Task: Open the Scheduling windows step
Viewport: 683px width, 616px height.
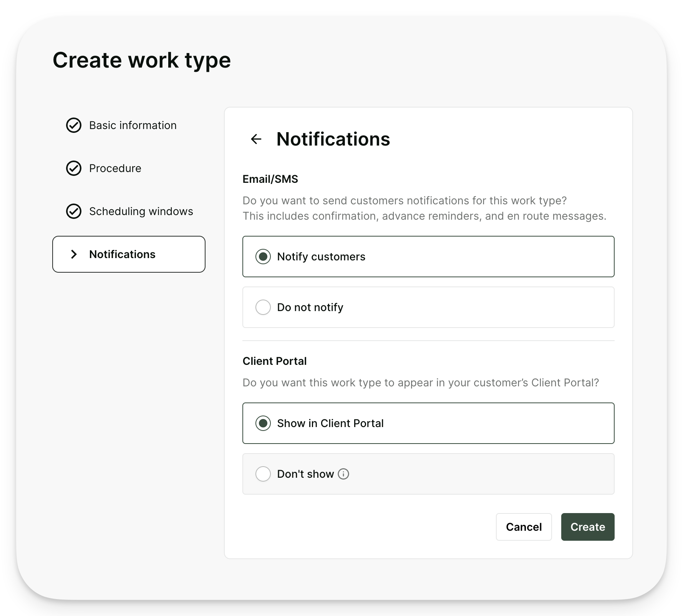Action: pyautogui.click(x=129, y=211)
